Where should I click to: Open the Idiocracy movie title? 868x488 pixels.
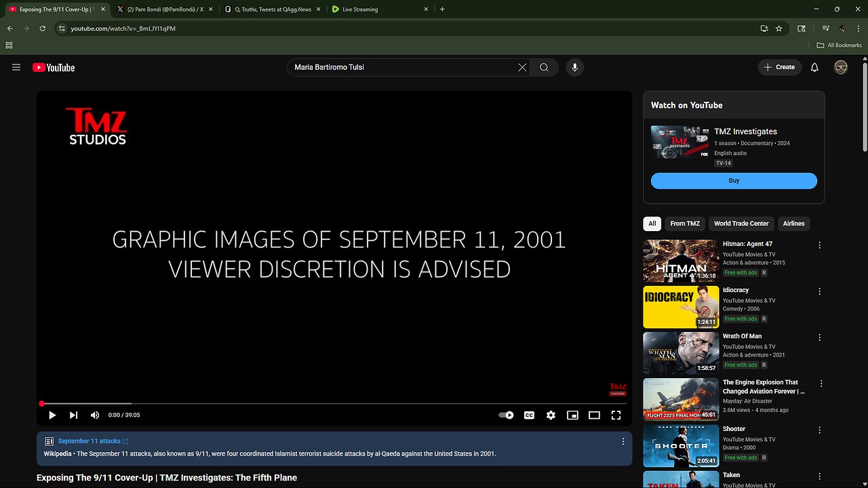coord(736,290)
